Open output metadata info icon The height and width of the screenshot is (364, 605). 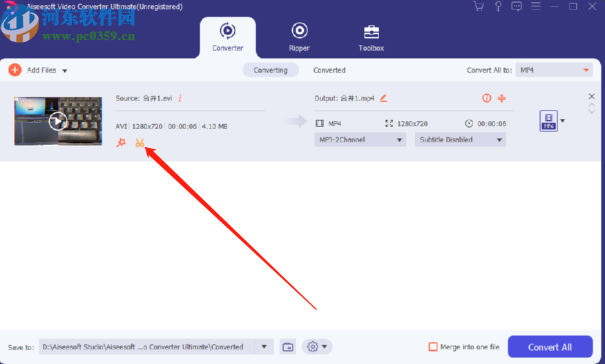tap(486, 98)
